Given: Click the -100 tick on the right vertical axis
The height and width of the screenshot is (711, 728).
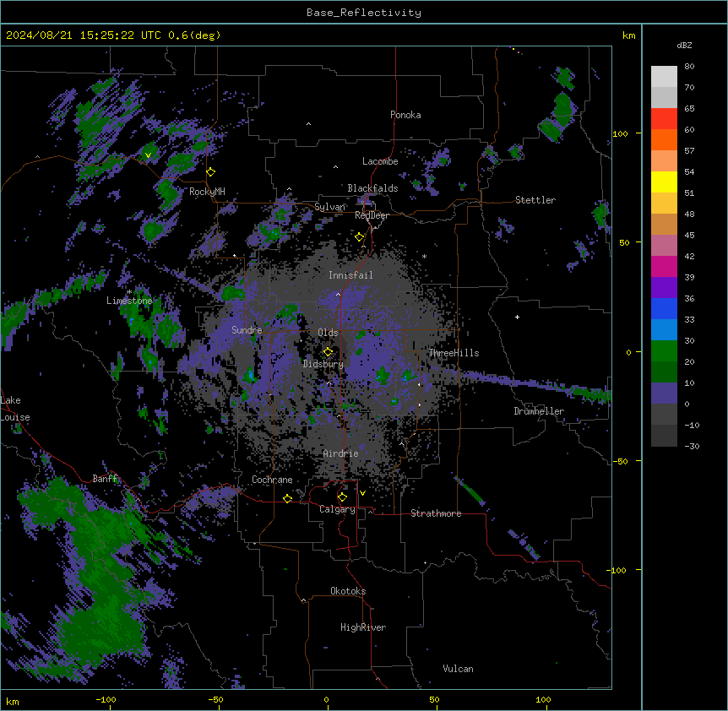Looking at the screenshot, I should click(617, 570).
